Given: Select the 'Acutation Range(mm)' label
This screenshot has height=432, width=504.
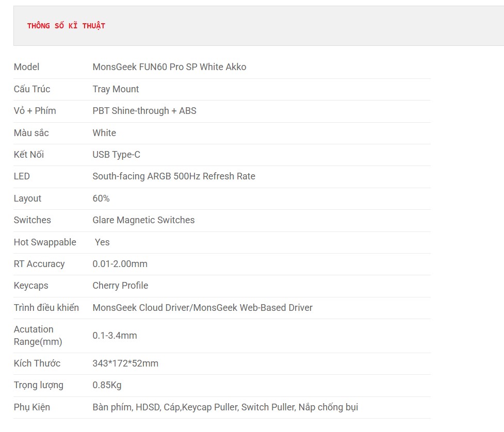Looking at the screenshot, I should (x=38, y=336).
